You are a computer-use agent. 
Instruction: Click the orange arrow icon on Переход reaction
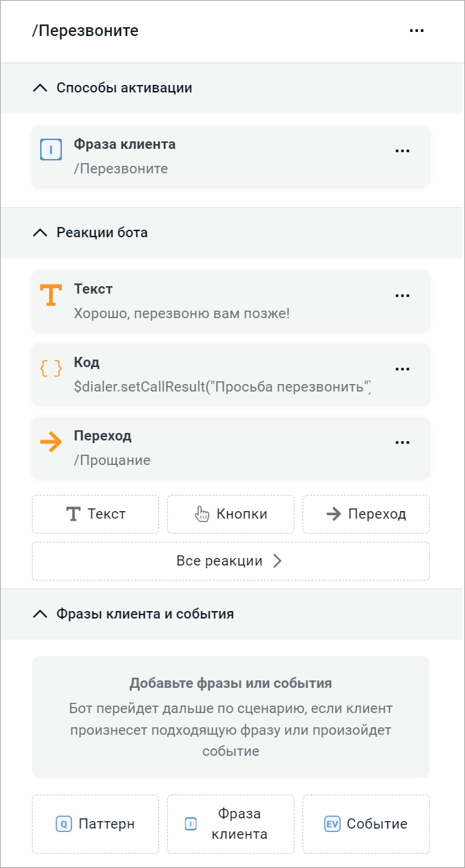pos(50,441)
